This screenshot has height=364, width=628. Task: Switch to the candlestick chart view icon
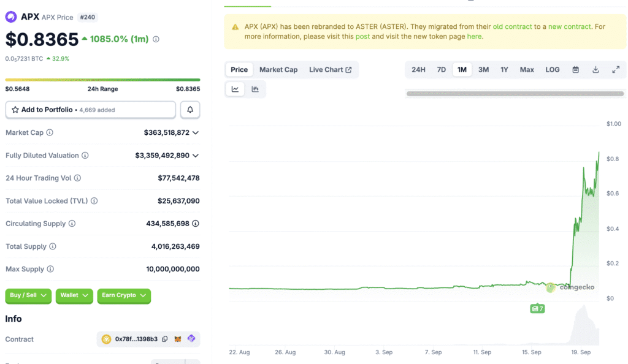(x=255, y=89)
